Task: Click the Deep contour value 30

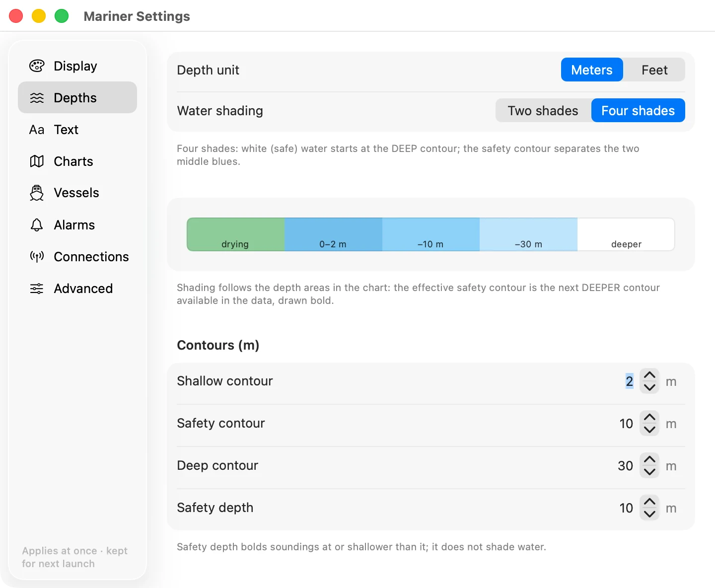Action: tap(626, 466)
